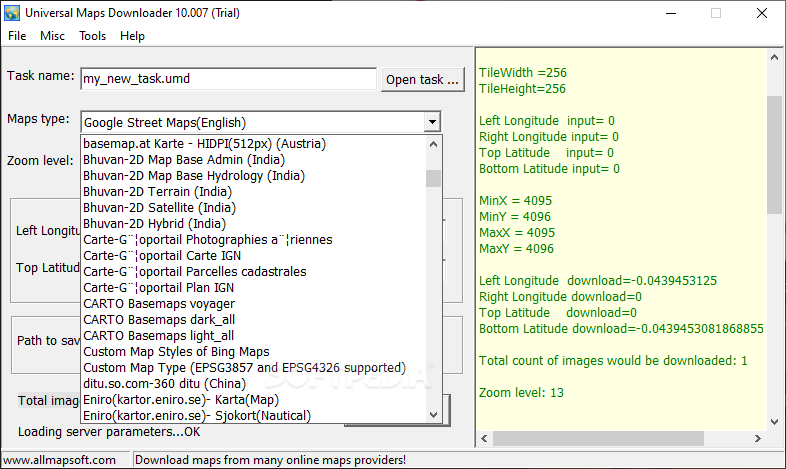Click maps list scroll up arrow
The height and width of the screenshot is (469, 786).
point(434,144)
